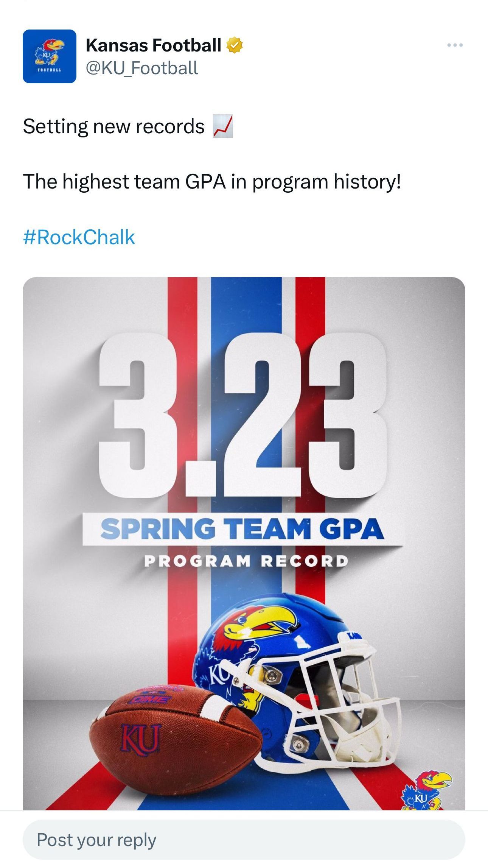The image size is (488, 868).
Task: Click the SPRING TEAM GPA banner
Action: 242,528
